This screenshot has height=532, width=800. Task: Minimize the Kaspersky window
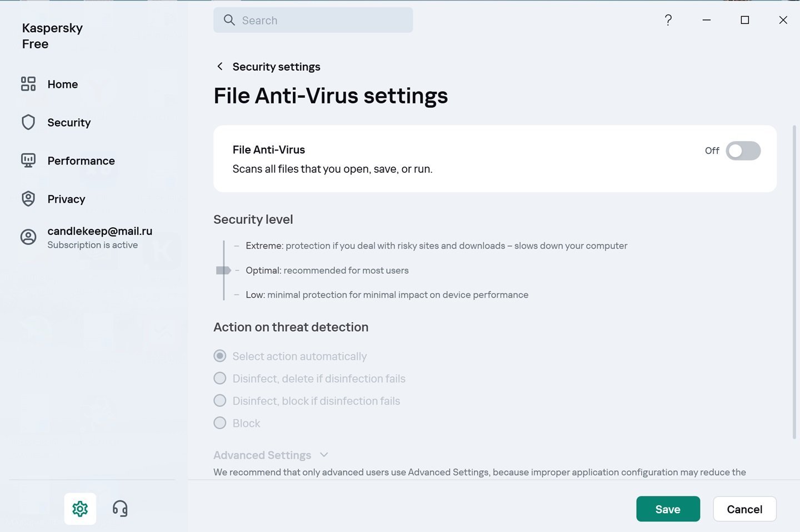[707, 20]
